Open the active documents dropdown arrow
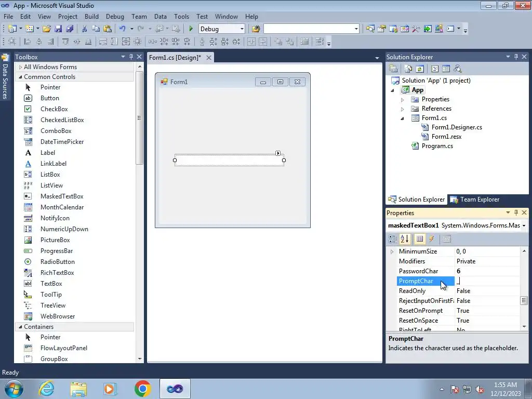Screen dimensions: 532x399 tap(377, 58)
